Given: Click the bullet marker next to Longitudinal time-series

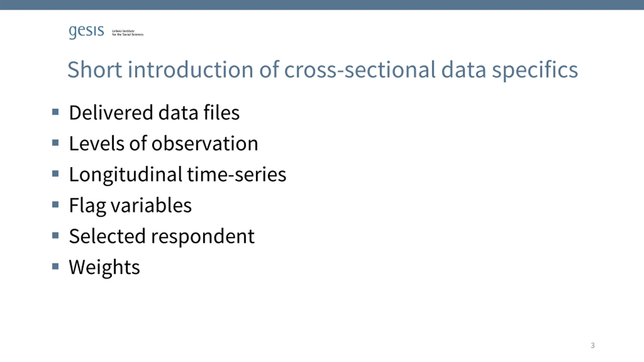Looking at the screenshot, I should click(55, 174).
